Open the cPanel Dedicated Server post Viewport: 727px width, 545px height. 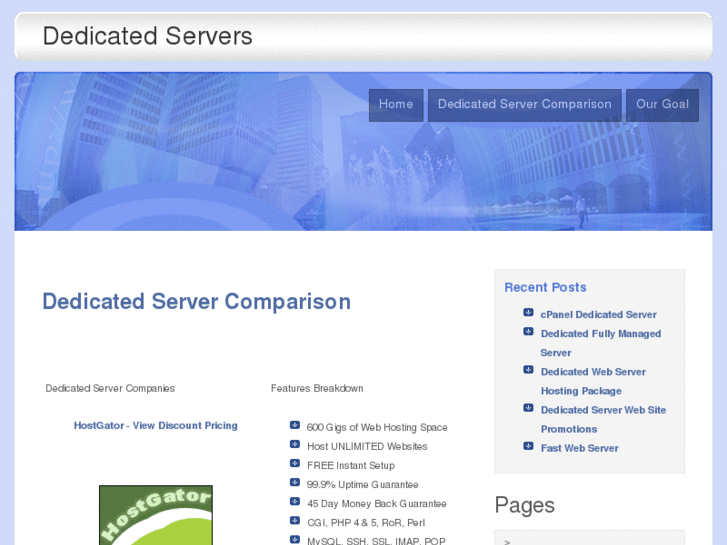pyautogui.click(x=599, y=314)
